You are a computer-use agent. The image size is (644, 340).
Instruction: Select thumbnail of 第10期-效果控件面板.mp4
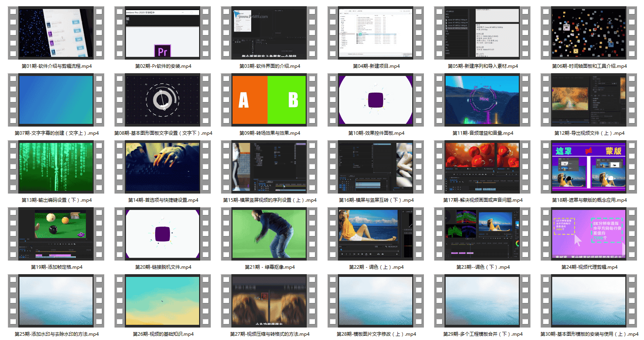click(376, 100)
